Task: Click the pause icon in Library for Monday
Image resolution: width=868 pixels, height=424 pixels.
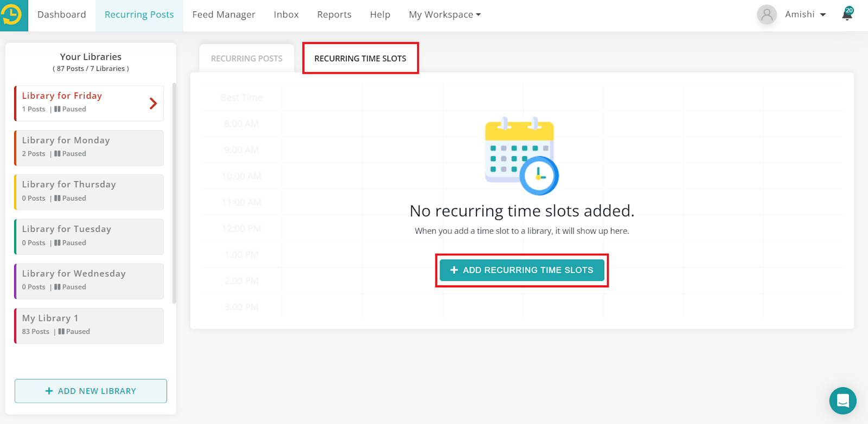Action: (58, 153)
